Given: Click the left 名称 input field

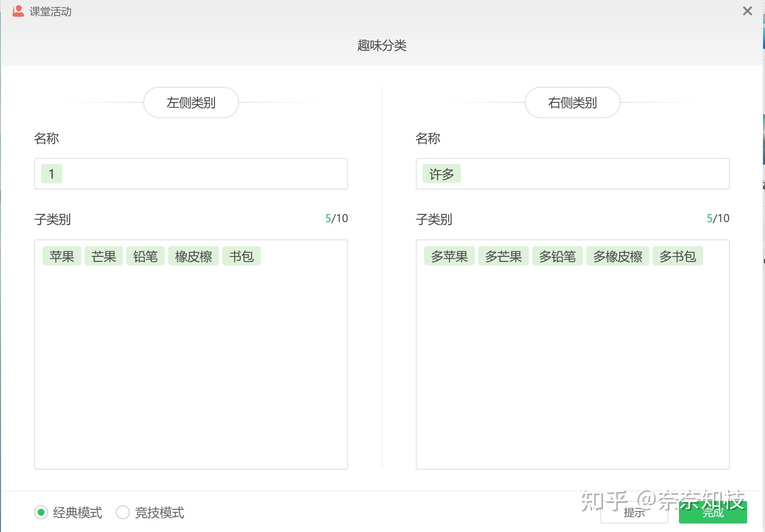Looking at the screenshot, I should [x=191, y=174].
